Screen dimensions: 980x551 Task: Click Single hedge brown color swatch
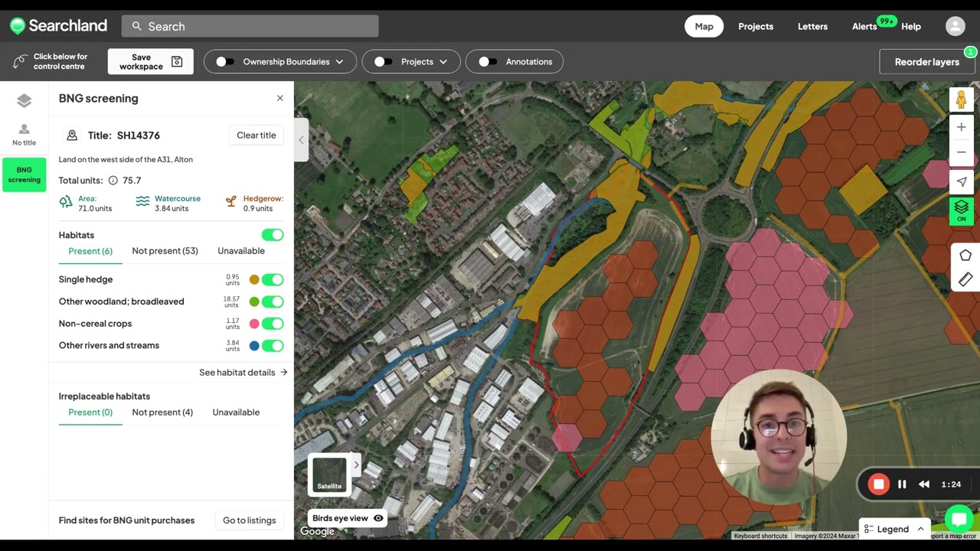pyautogui.click(x=254, y=280)
